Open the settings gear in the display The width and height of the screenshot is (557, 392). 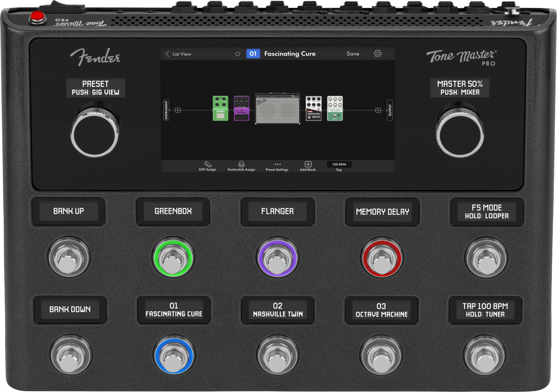coord(377,53)
